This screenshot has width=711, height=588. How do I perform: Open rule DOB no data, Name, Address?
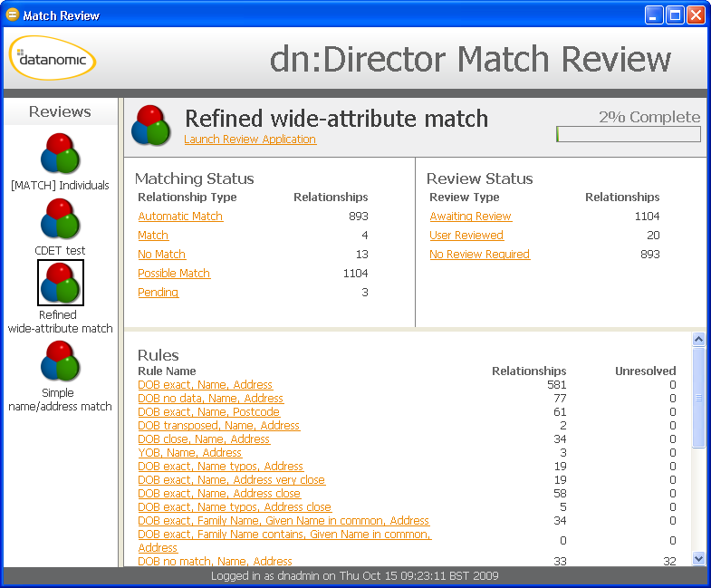tap(210, 399)
